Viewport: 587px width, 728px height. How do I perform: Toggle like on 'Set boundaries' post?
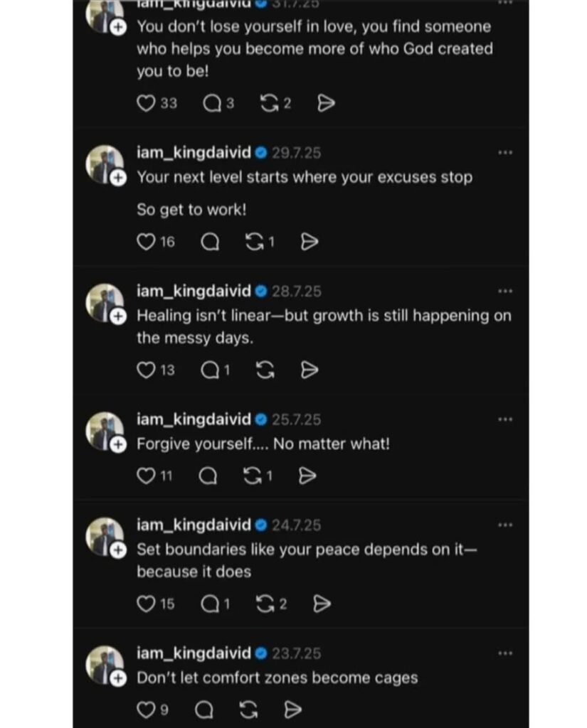[145, 604]
